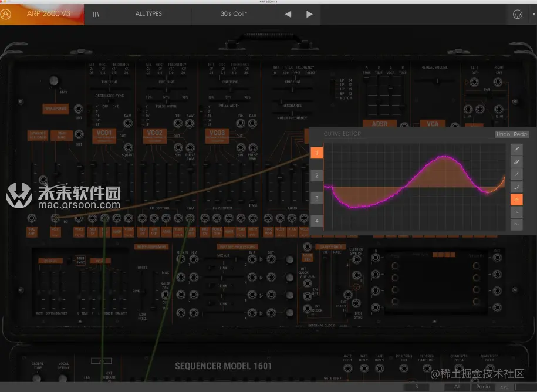Select the Notch filter mode
Screen dimensions: 537x392
(x=346, y=98)
